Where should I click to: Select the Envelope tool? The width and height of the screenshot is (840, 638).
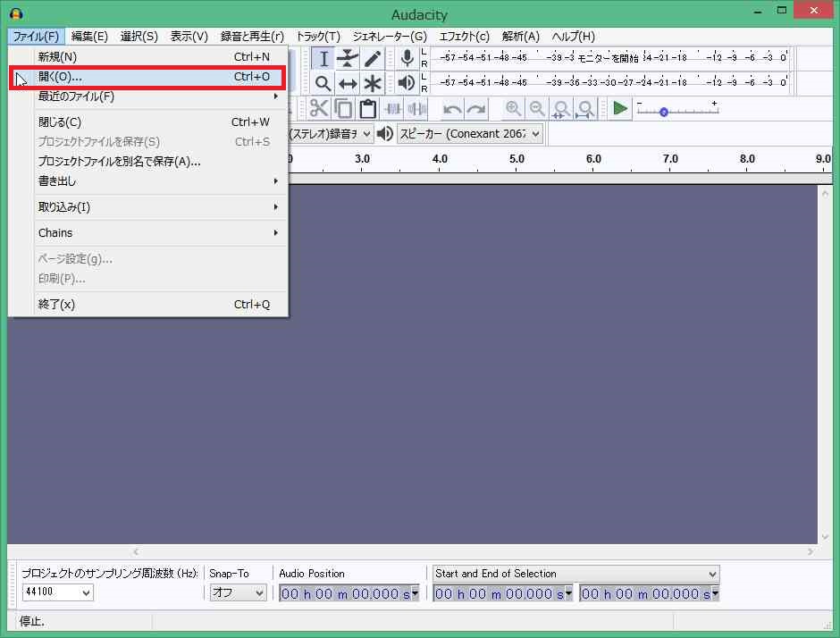(348, 58)
